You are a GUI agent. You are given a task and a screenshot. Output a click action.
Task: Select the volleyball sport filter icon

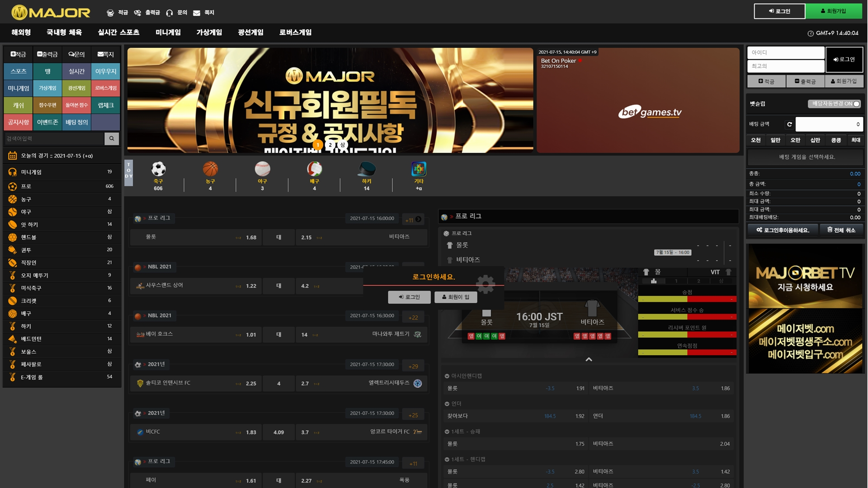(x=314, y=169)
